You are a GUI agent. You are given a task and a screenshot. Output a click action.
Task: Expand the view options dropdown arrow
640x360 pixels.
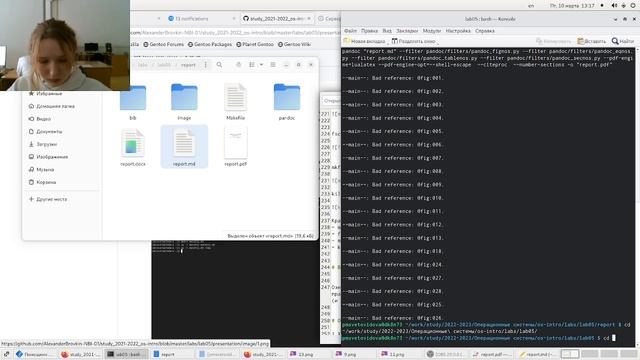tap(261, 65)
